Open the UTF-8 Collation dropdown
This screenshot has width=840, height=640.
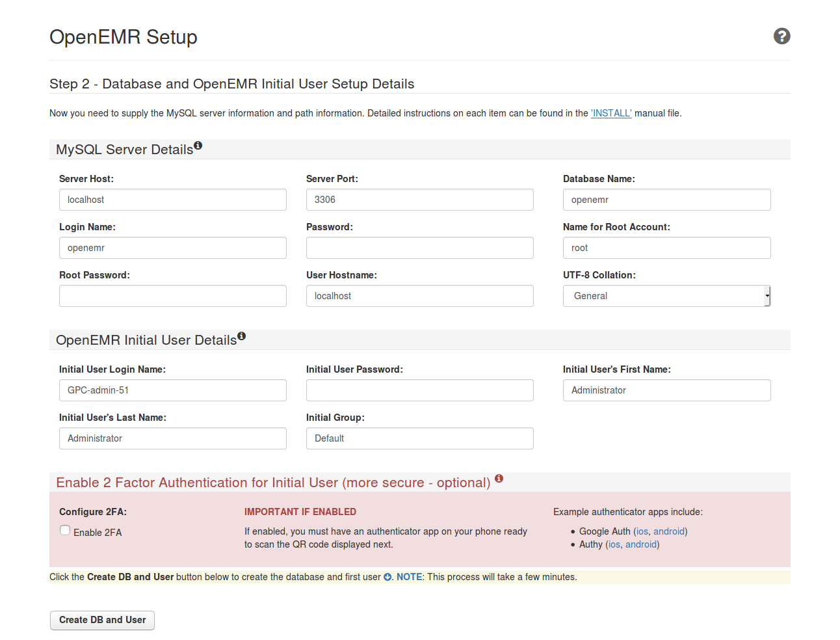click(666, 296)
